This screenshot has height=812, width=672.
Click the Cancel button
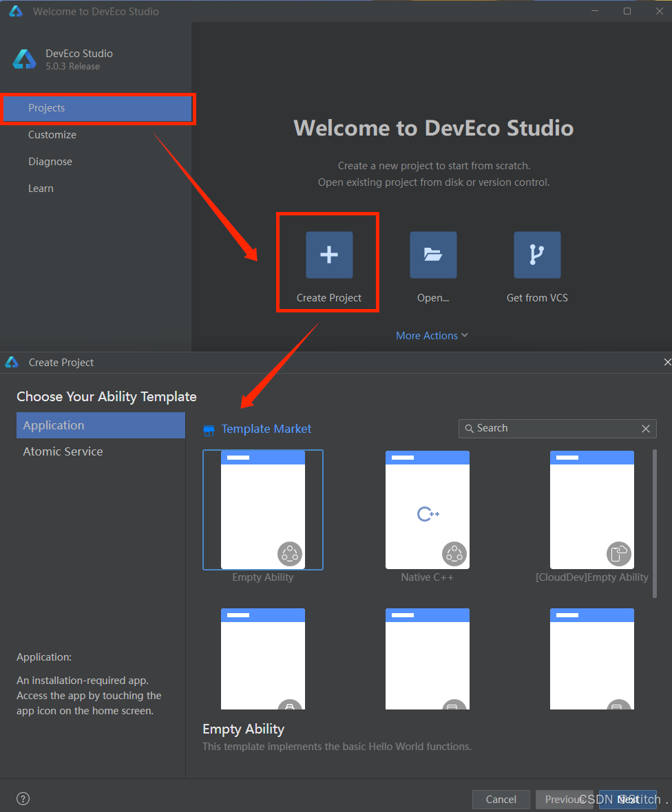click(x=501, y=799)
